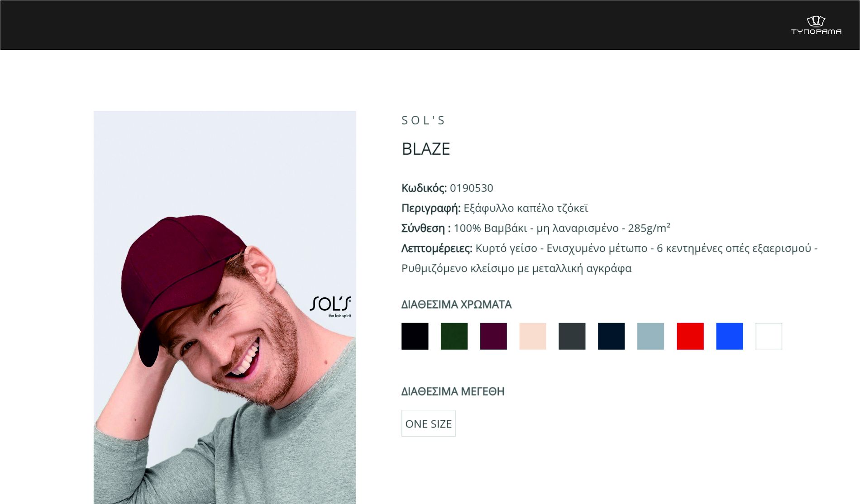Choose the navy blue color swatch
Image resolution: width=860 pixels, height=504 pixels.
(x=612, y=336)
